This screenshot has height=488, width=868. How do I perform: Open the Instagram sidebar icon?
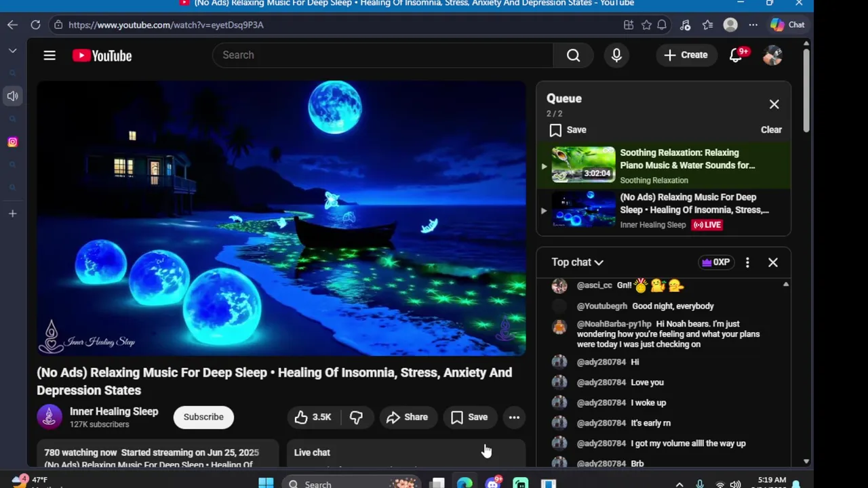12,142
